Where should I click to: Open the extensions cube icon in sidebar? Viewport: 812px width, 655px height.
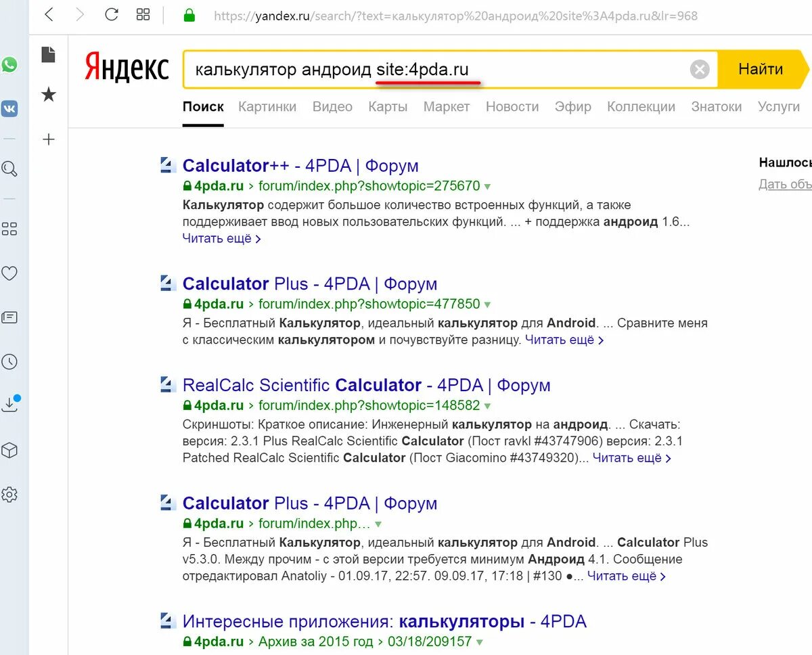[x=9, y=451]
